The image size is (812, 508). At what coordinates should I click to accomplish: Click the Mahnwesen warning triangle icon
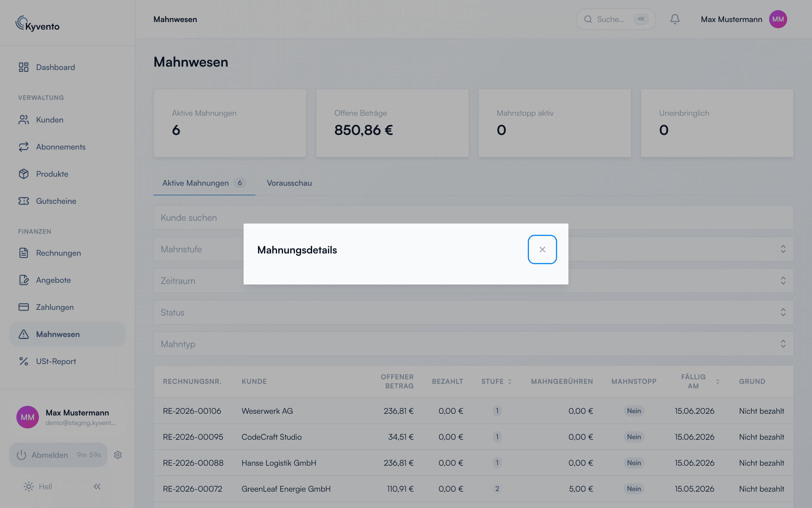(23, 334)
